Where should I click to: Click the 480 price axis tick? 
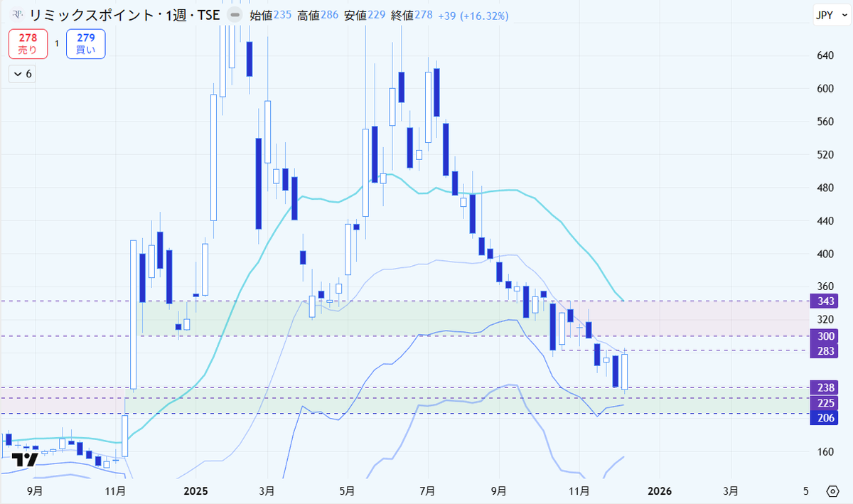[825, 188]
